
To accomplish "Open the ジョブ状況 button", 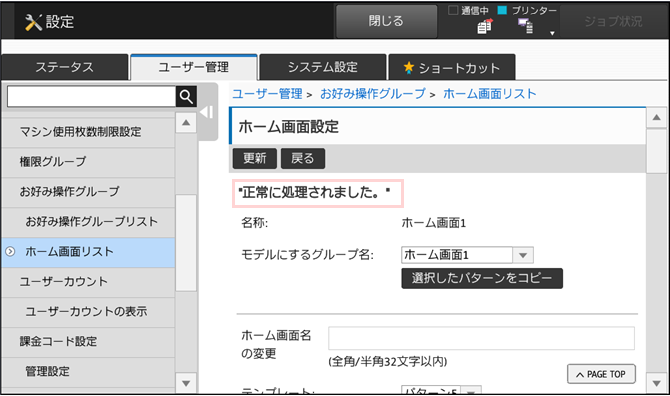I will click(x=613, y=21).
